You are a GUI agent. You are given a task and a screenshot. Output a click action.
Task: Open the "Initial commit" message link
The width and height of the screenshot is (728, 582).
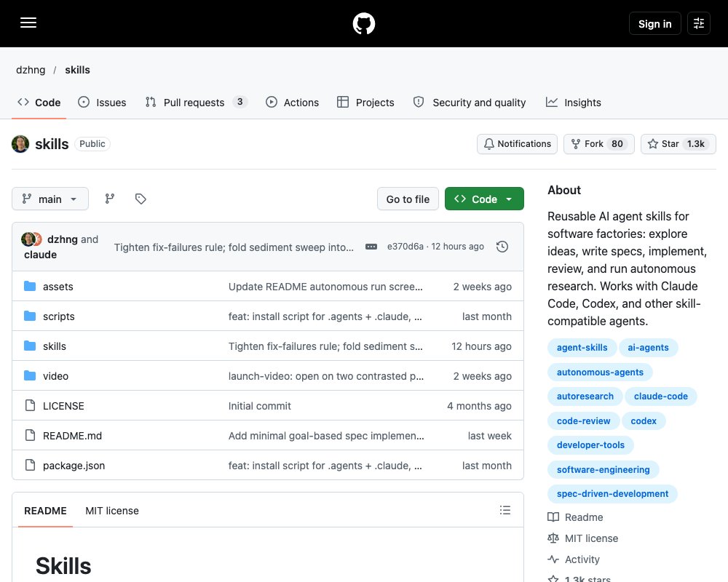[260, 406]
